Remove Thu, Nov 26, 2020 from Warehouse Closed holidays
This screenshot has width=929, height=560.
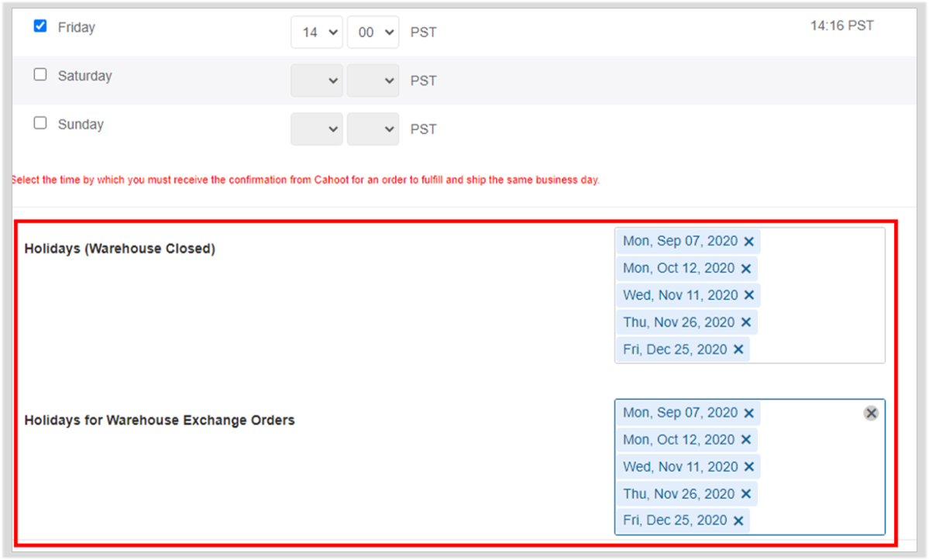click(x=746, y=323)
